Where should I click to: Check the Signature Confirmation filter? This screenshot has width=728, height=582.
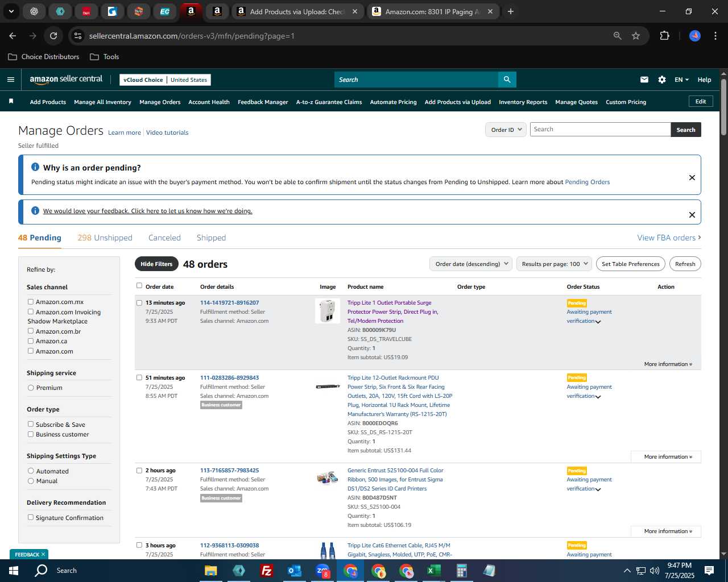(x=31, y=517)
